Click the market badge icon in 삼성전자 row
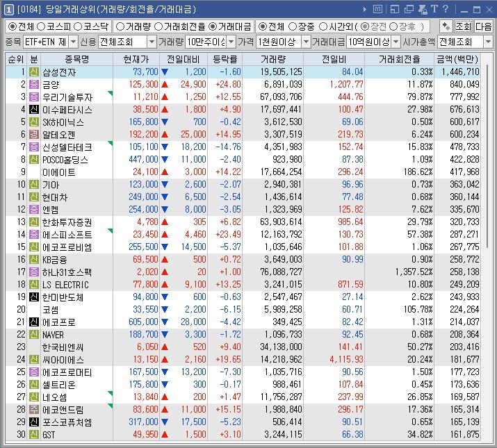The height and width of the screenshot is (448, 497). pos(34,72)
